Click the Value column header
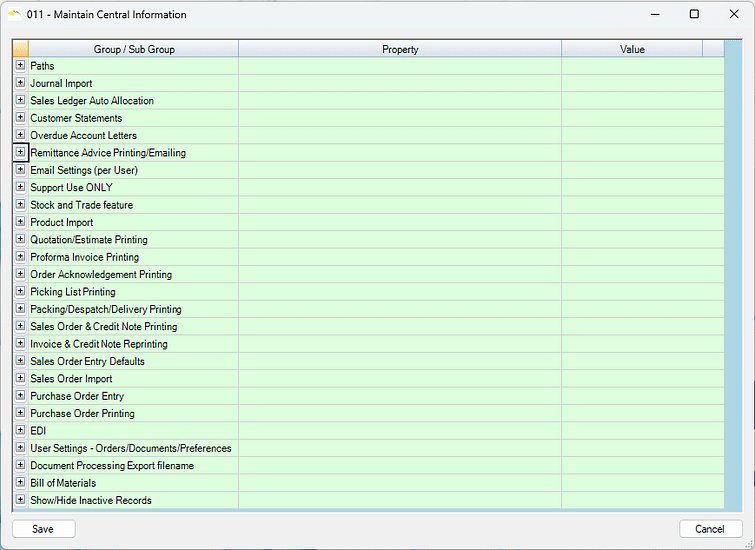This screenshot has width=755, height=550. [x=632, y=49]
